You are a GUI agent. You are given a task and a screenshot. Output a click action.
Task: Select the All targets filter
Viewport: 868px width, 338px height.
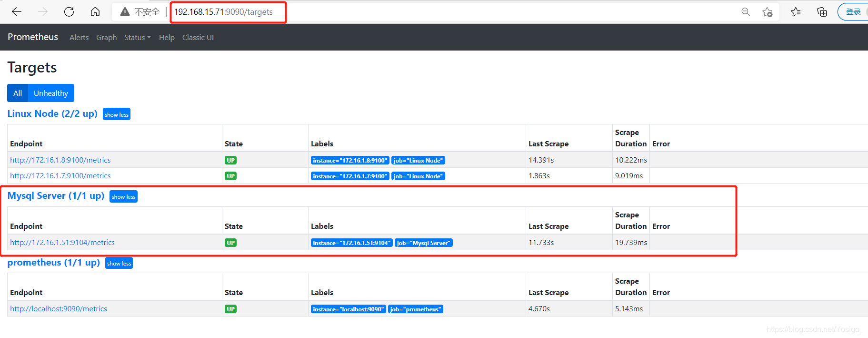tap(18, 93)
